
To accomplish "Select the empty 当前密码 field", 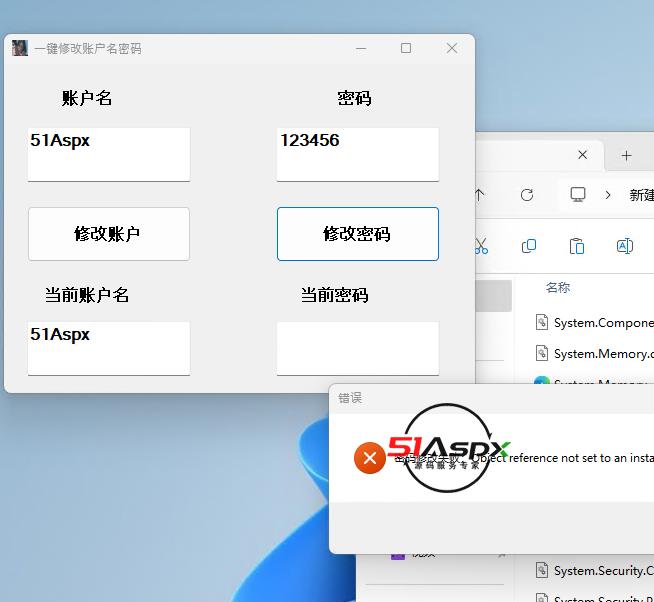I will click(358, 348).
